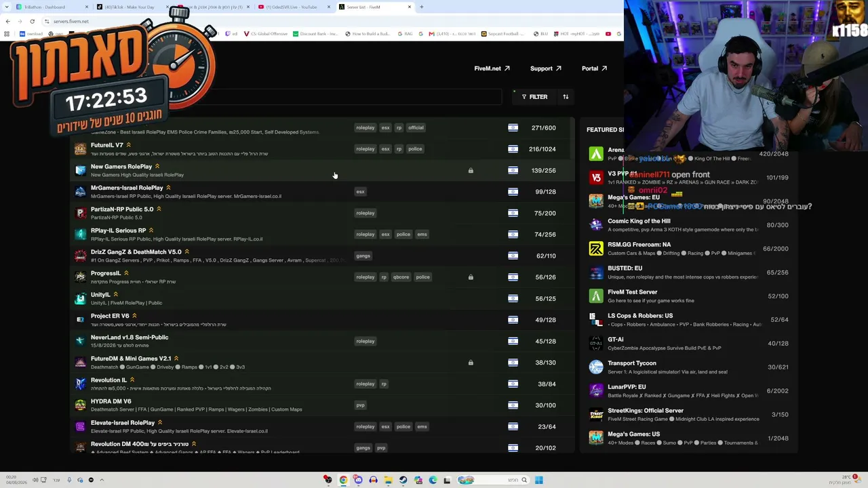The width and height of the screenshot is (868, 488).
Task: Open Discount Bank bookmark
Action: (x=315, y=34)
